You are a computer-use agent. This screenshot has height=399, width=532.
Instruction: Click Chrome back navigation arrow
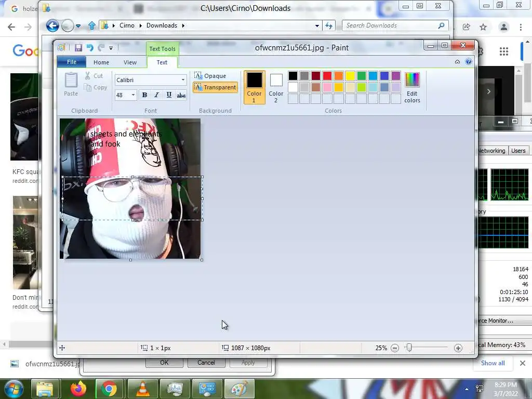pos(11,27)
